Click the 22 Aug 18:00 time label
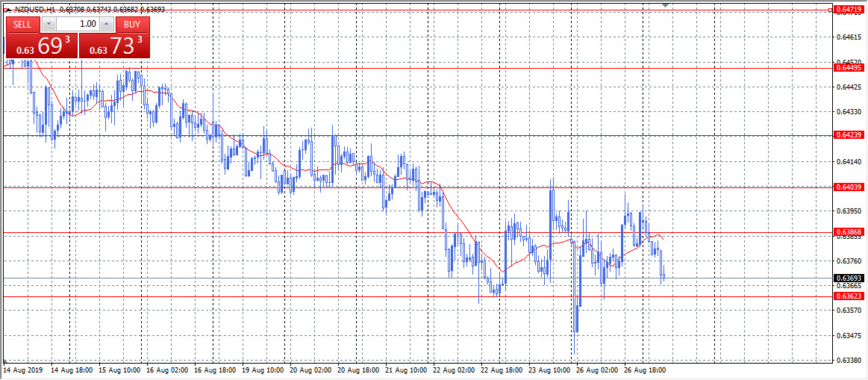 pos(502,370)
